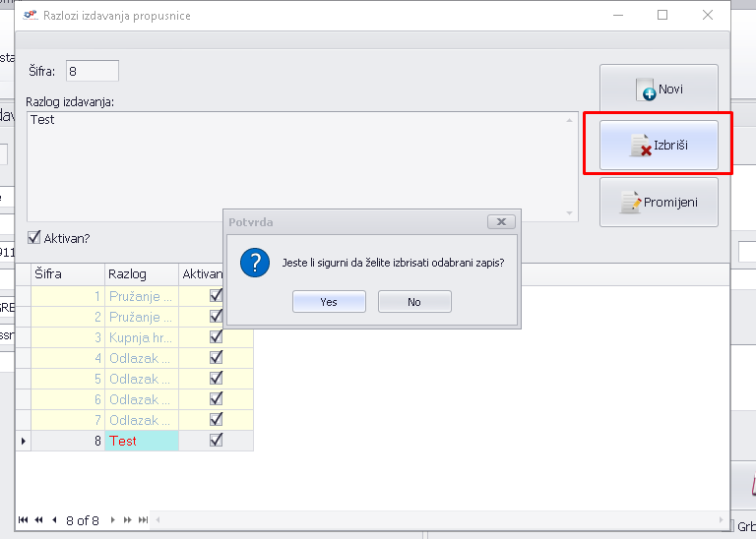Toggle Aktivan checkbox in Test row
Viewport: 756px width, 539px height.
(217, 441)
